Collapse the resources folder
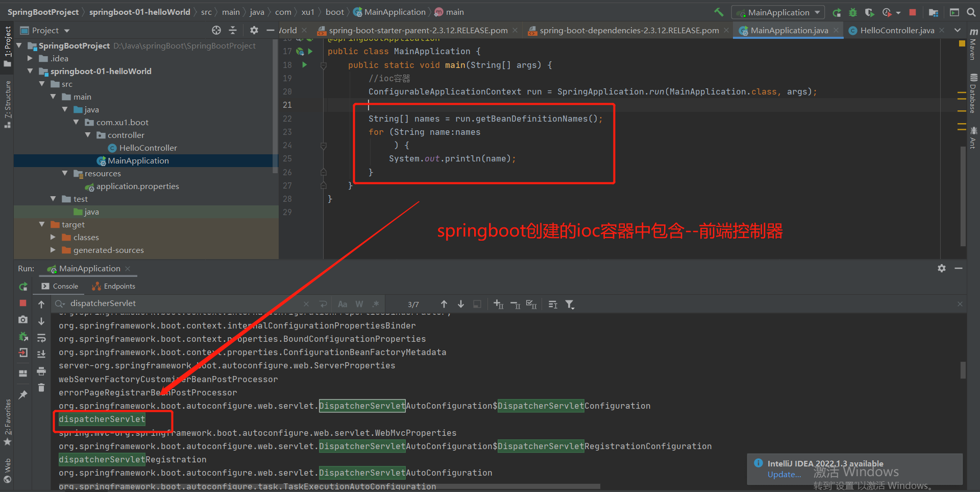 (x=65, y=173)
